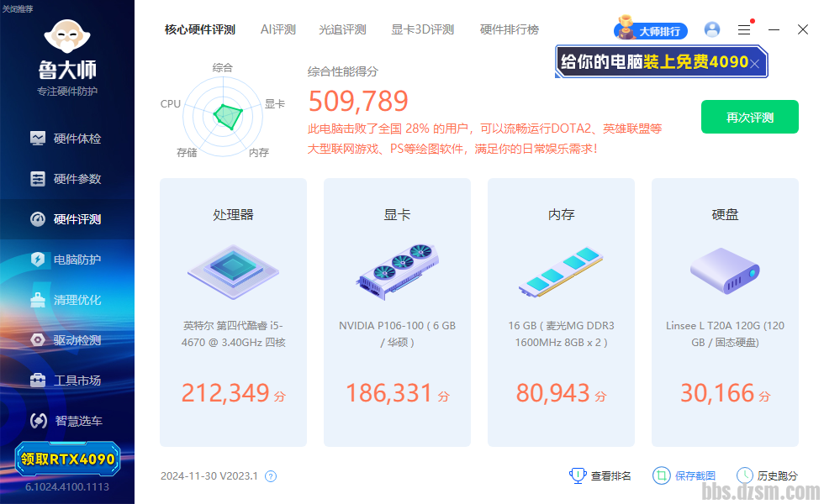Click the 智慧选车 sidebar icon
The width and height of the screenshot is (824, 504).
pyautogui.click(x=38, y=421)
